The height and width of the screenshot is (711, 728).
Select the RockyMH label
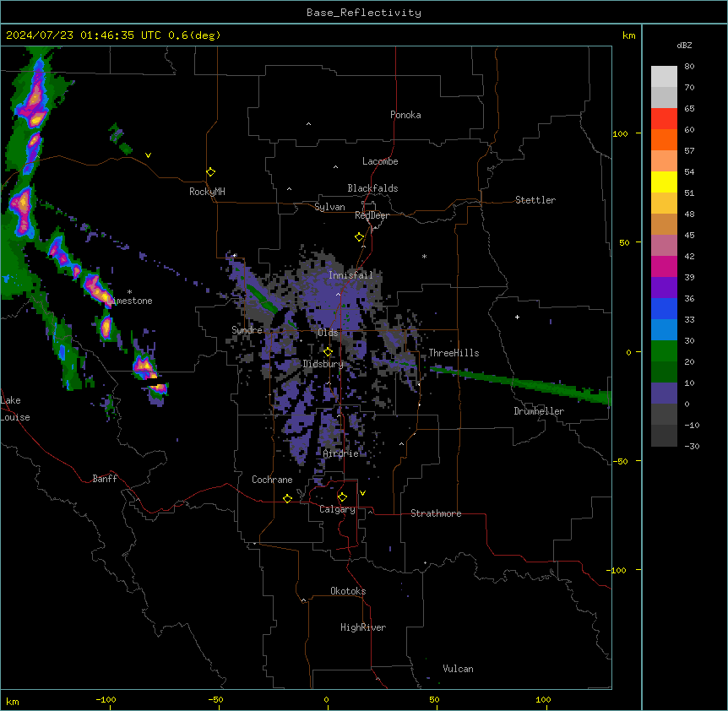[207, 192]
